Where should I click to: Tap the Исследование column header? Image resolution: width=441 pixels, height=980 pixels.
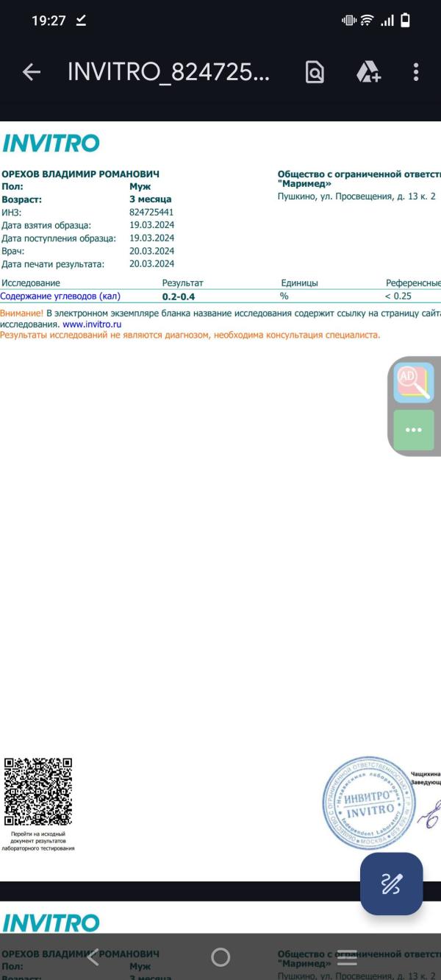31,283
